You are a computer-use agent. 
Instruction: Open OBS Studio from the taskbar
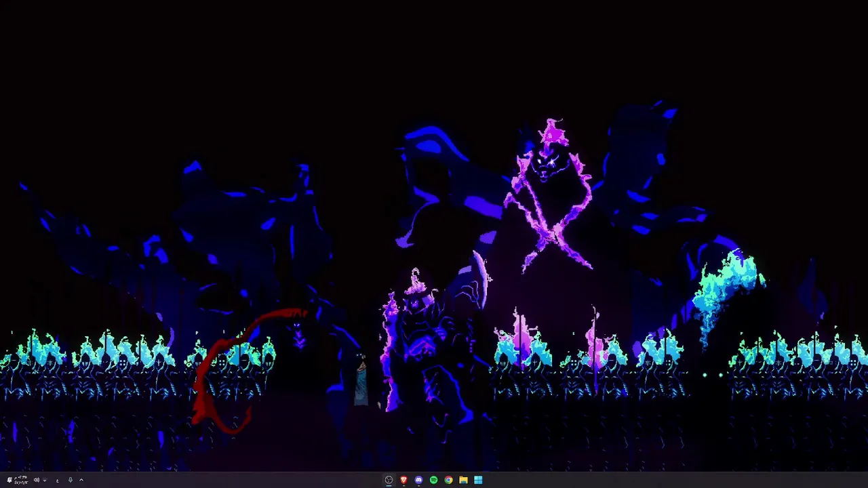[x=389, y=480]
